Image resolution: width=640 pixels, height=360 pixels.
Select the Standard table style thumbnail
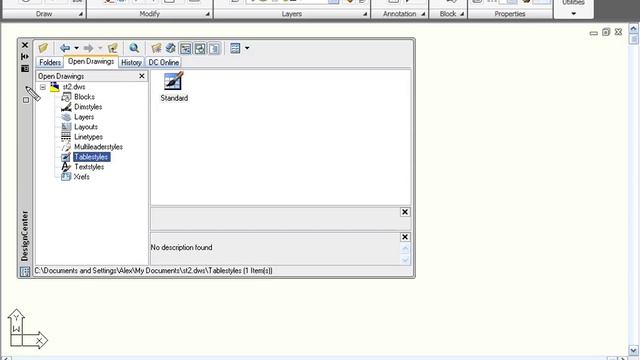pos(174,86)
